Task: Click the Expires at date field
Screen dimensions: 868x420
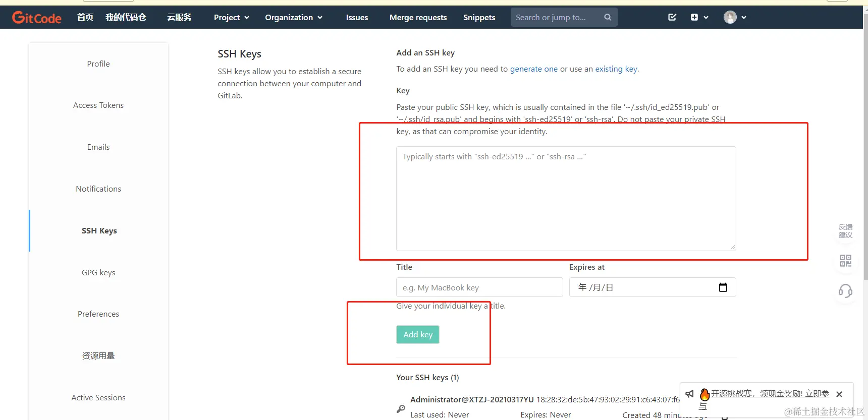Action: pos(653,287)
